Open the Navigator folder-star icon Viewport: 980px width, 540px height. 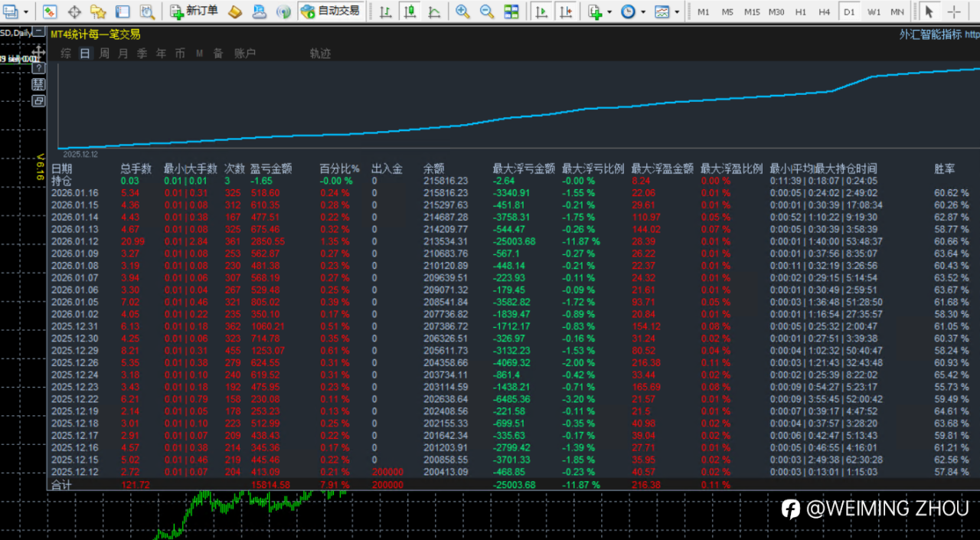98,11
